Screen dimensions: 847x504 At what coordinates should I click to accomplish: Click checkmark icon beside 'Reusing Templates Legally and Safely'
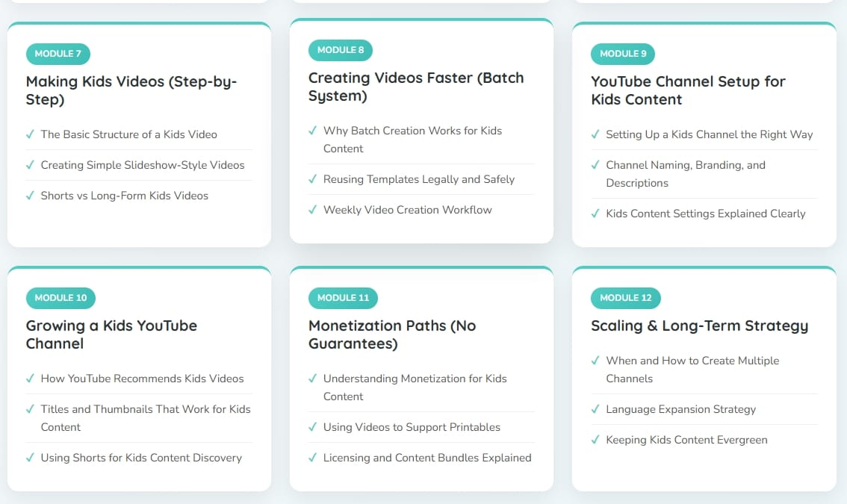coord(312,179)
